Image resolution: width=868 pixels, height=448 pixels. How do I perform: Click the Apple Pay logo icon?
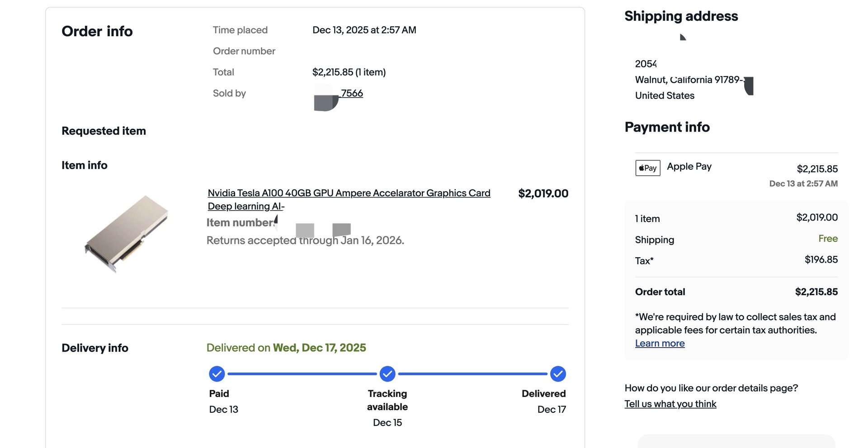coord(647,167)
